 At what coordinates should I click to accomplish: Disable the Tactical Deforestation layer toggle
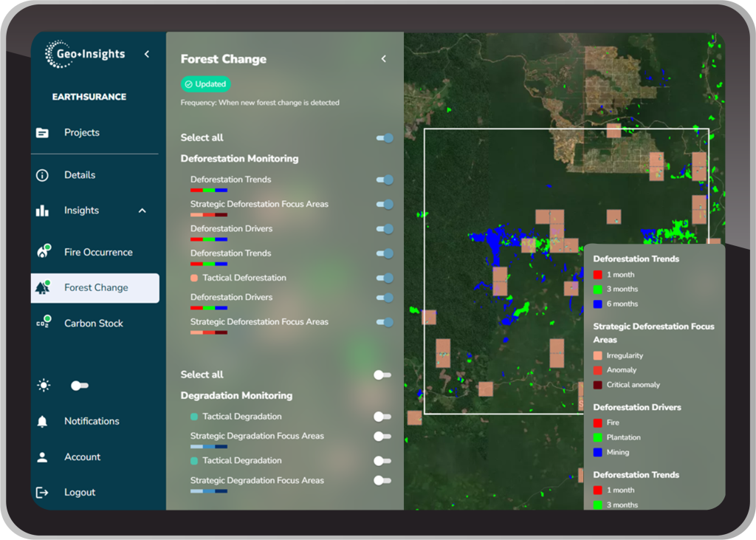(384, 278)
